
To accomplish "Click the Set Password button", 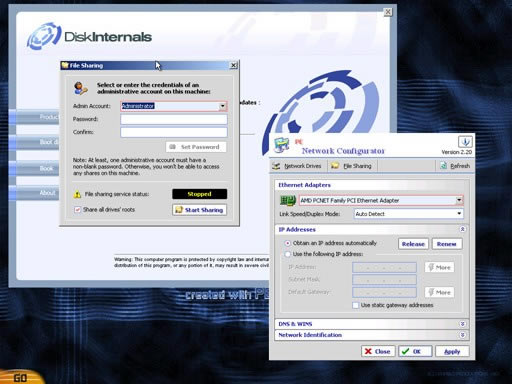I will [x=196, y=147].
